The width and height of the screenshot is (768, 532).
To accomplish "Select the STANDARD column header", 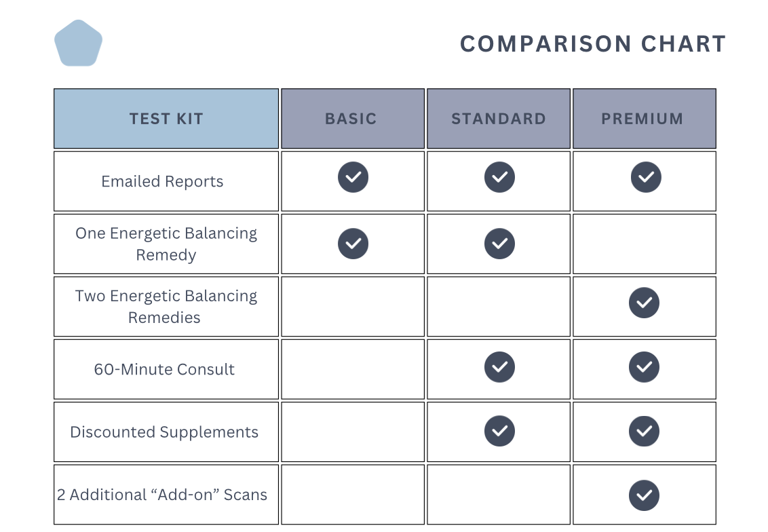I will tap(499, 119).
